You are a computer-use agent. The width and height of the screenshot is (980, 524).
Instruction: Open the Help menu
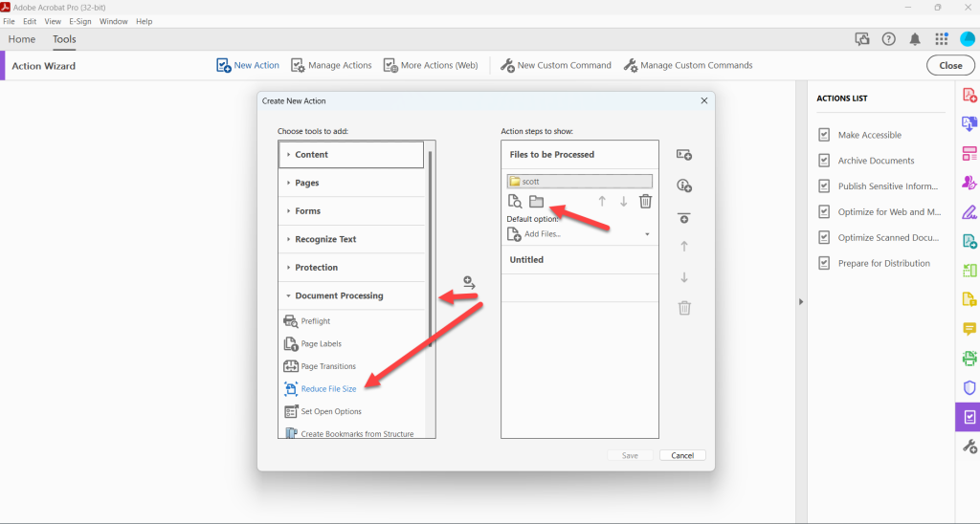point(144,21)
